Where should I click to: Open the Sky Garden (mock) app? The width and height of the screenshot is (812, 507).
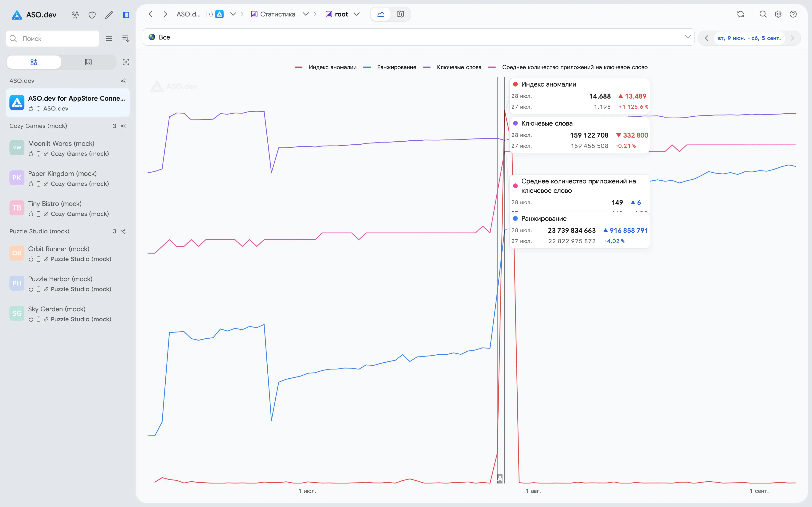(68, 314)
